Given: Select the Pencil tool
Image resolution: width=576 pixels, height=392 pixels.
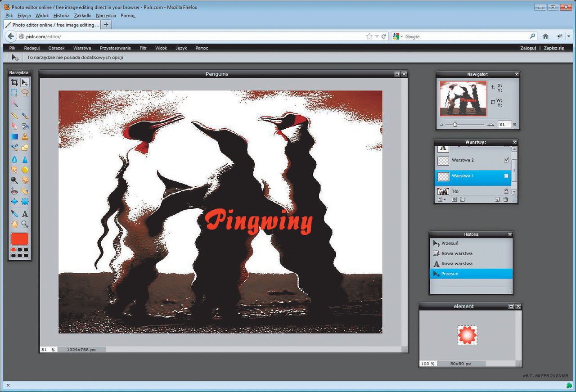Looking at the screenshot, I should [x=14, y=116].
